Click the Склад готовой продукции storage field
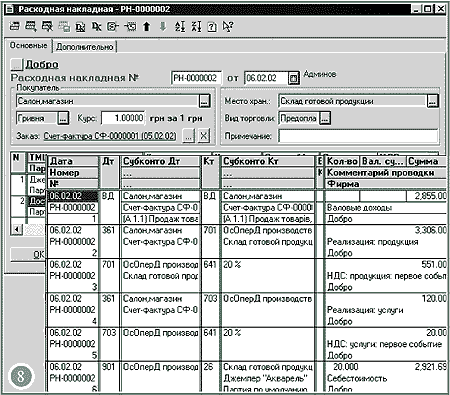 352,101
